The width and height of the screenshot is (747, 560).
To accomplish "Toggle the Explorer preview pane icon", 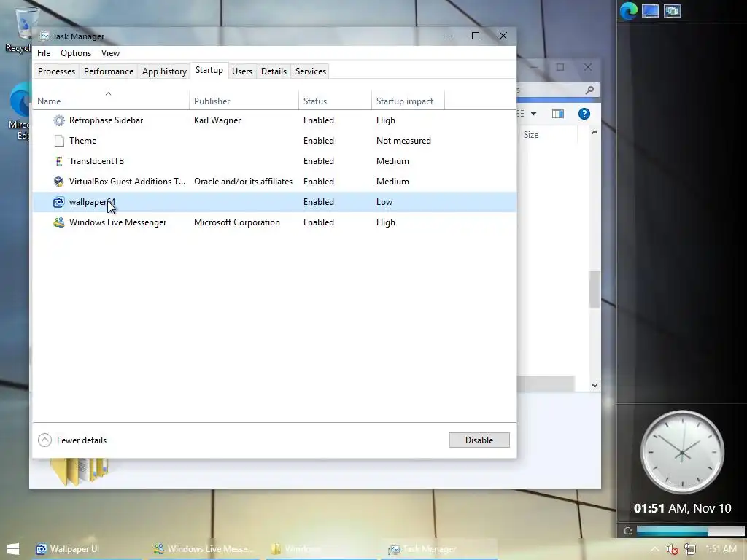I will (x=558, y=114).
